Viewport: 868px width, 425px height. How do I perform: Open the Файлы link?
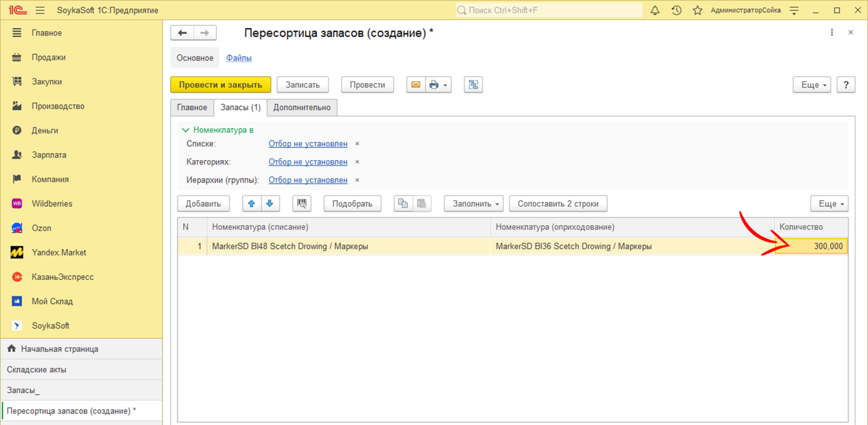point(239,58)
